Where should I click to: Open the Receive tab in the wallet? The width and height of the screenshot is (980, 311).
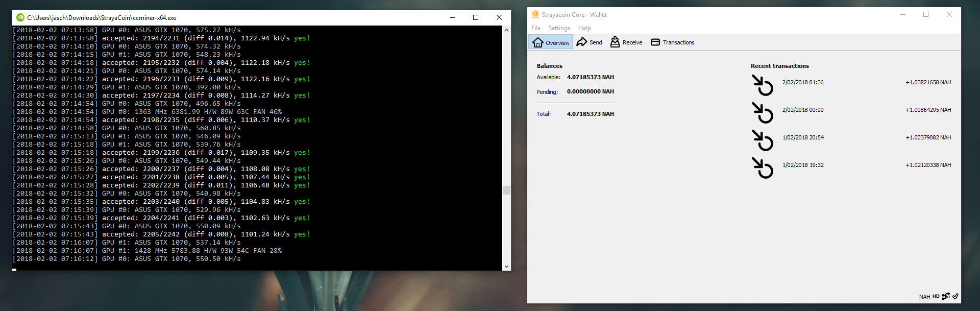(626, 42)
